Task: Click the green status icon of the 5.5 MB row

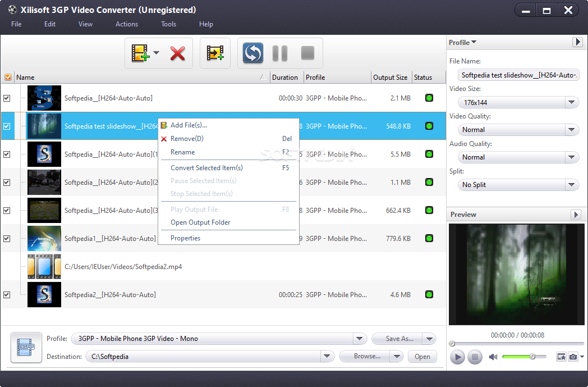Action: click(x=429, y=154)
